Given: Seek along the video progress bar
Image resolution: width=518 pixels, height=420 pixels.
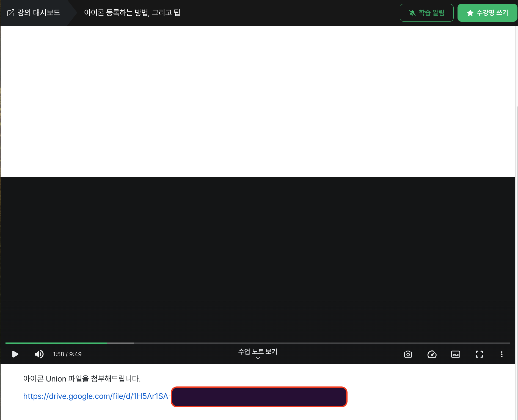Looking at the screenshot, I should coord(258,343).
